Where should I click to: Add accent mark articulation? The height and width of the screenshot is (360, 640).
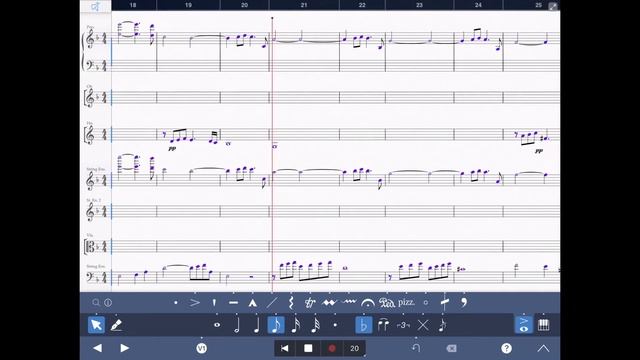point(195,303)
